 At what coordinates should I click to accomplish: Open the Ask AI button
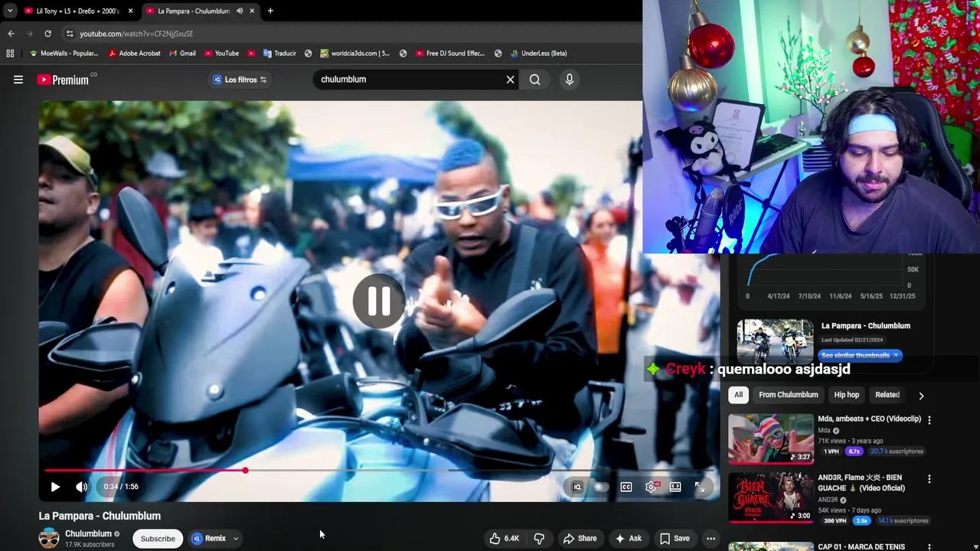[x=628, y=539]
